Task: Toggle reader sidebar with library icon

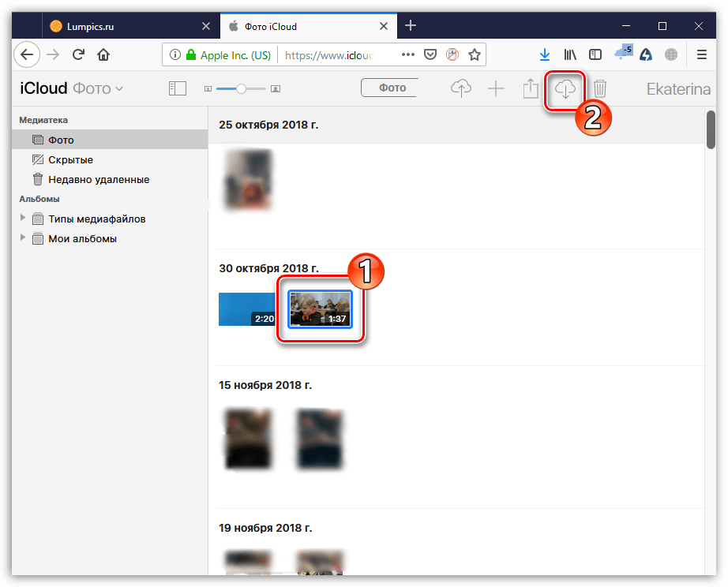Action: [570, 54]
